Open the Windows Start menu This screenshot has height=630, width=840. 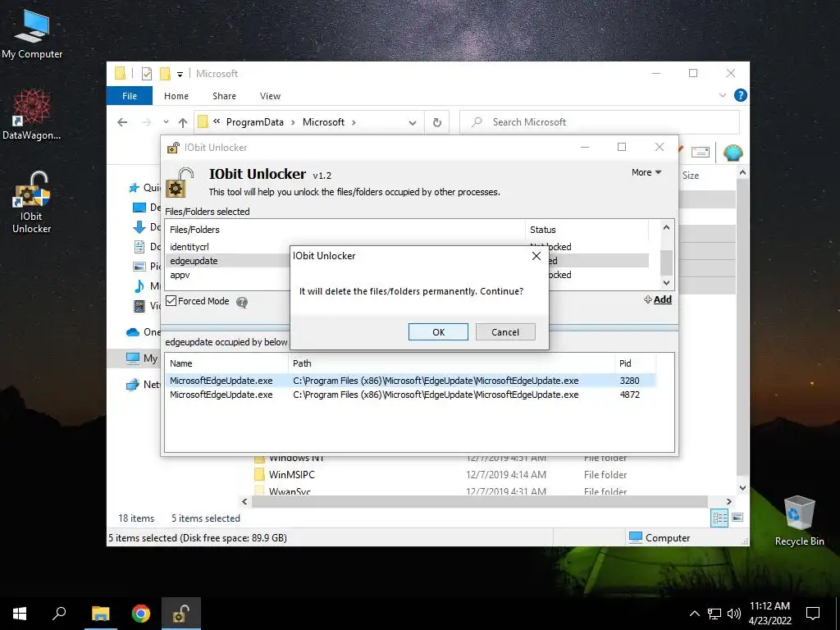tap(20, 614)
